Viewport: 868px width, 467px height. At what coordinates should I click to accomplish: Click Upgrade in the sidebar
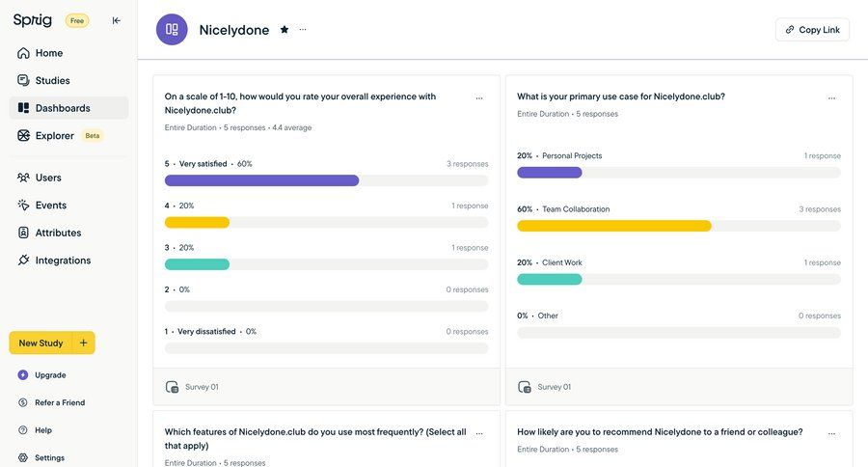(50, 375)
